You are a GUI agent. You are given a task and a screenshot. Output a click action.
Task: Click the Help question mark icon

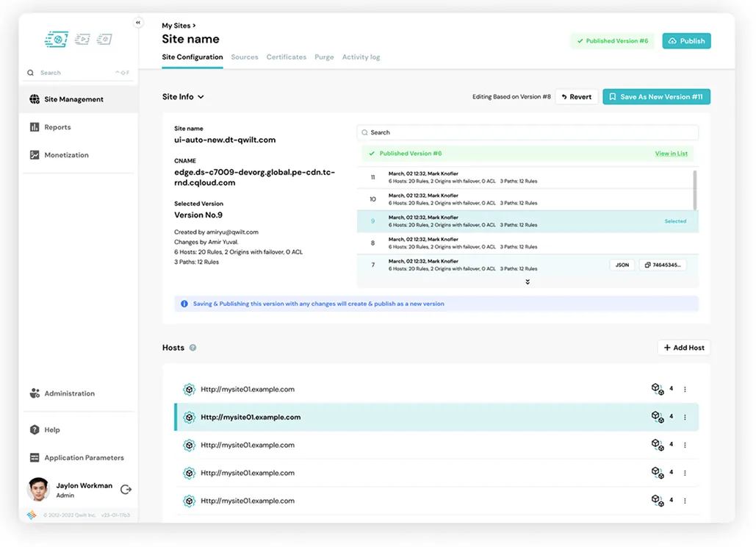pos(35,429)
